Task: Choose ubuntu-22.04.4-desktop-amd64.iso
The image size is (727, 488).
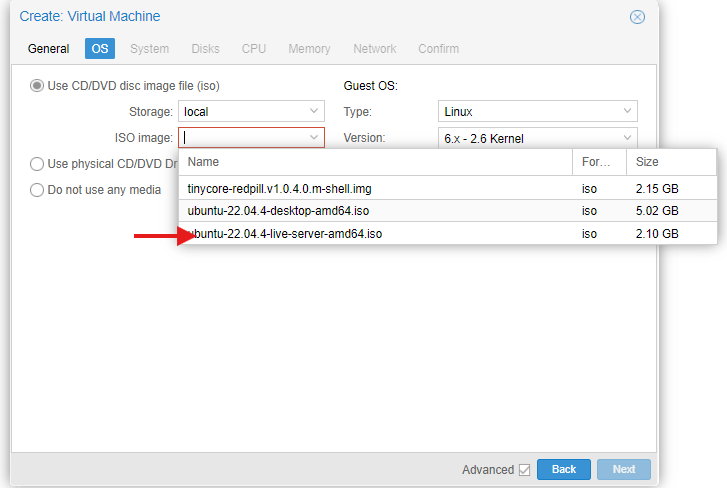Action: click(448, 211)
